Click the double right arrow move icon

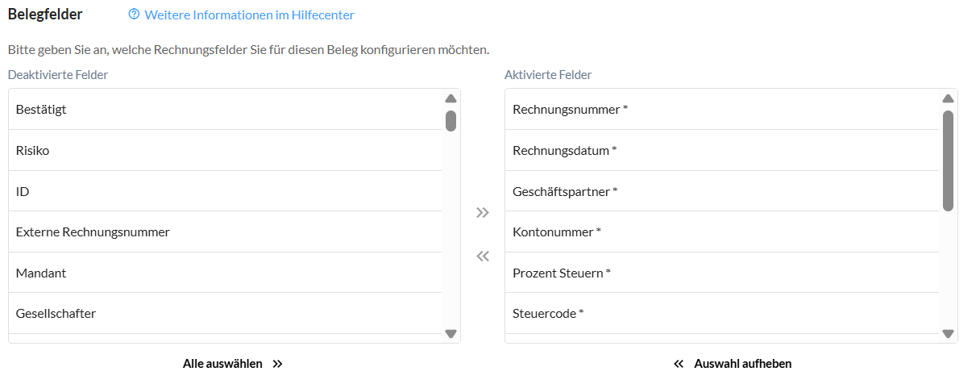pos(483,213)
